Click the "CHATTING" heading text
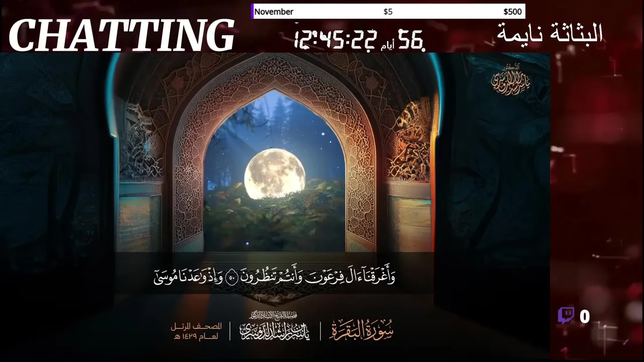 (121, 36)
